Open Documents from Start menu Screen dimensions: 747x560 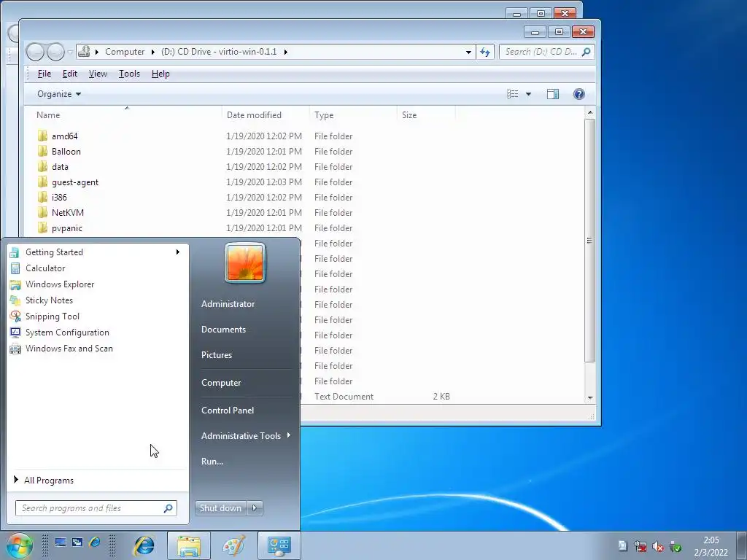click(x=223, y=329)
